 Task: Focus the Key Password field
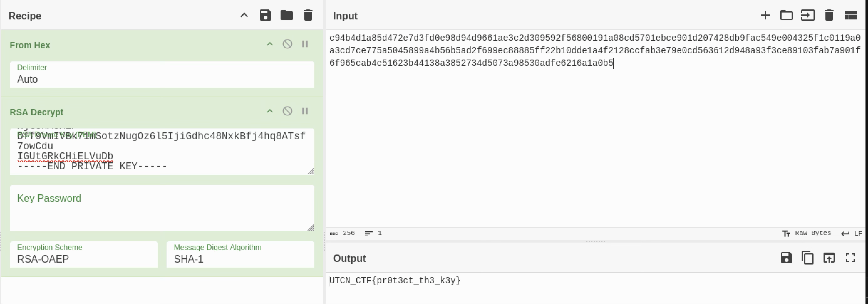coord(162,208)
